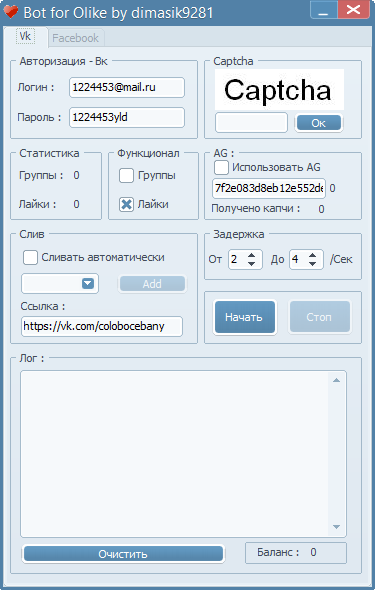Click the heart app icon in title bar
This screenshot has height=590, width=375.
tap(11, 11)
